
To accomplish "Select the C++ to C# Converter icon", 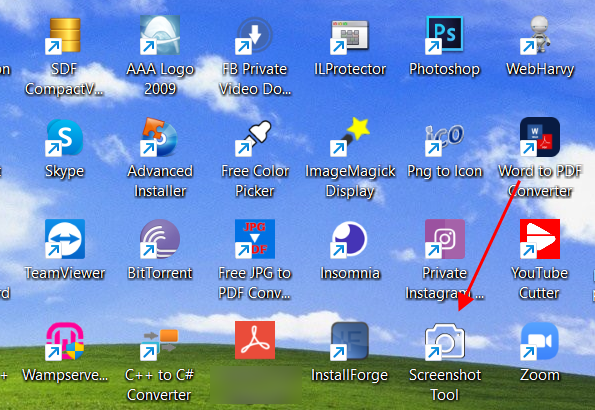I will [x=159, y=345].
